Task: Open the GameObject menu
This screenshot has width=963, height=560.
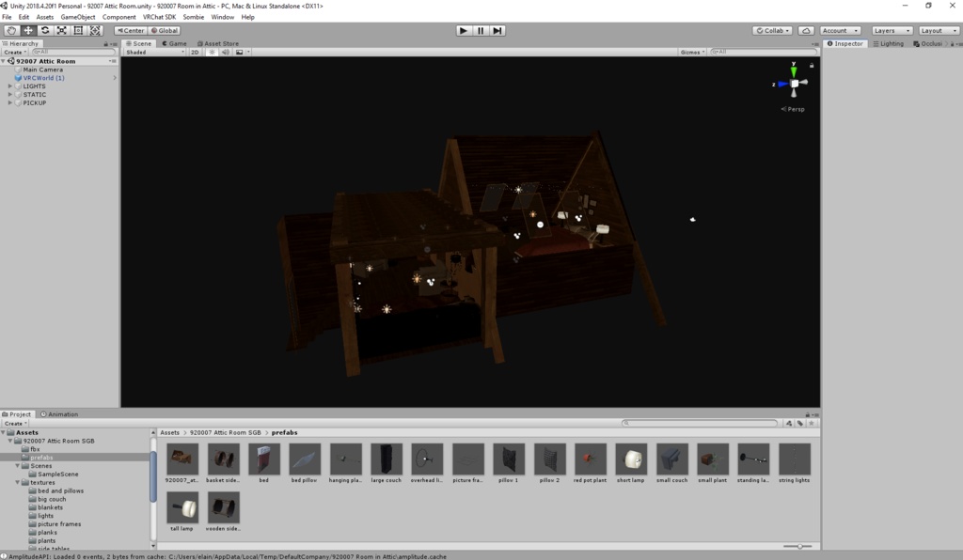Action: [76, 16]
